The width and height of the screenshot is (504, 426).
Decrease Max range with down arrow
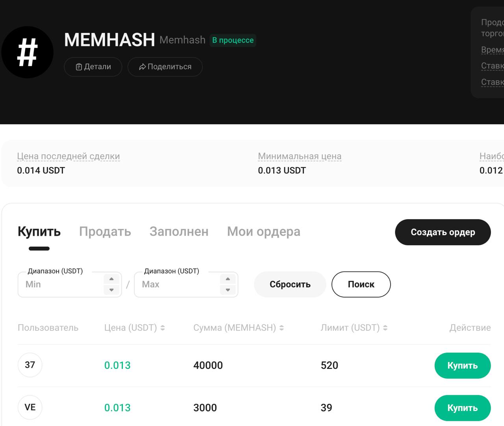pyautogui.click(x=228, y=290)
